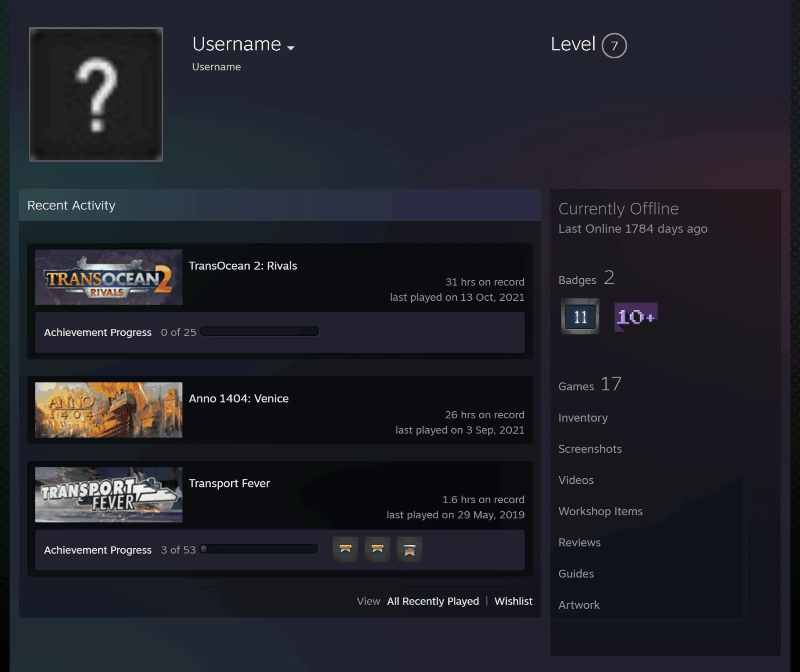Click the '3 of 53' achievement count
This screenshot has width=800, height=672.
(x=178, y=550)
